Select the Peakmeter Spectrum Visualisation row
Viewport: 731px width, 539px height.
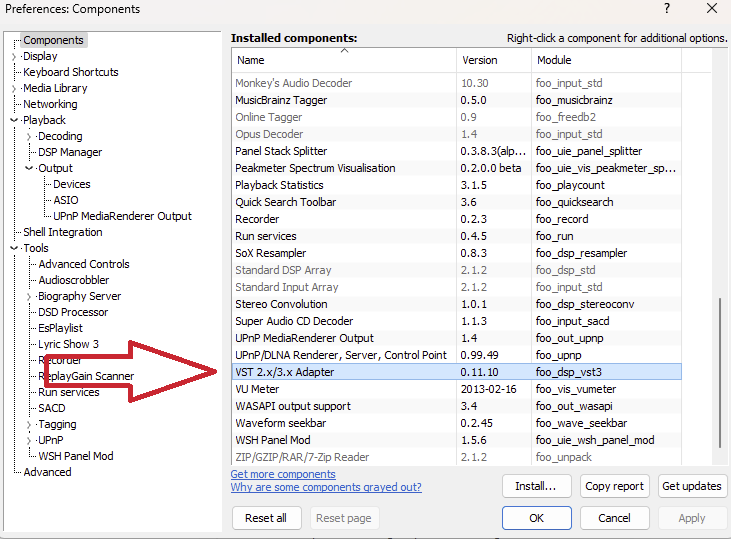456,168
